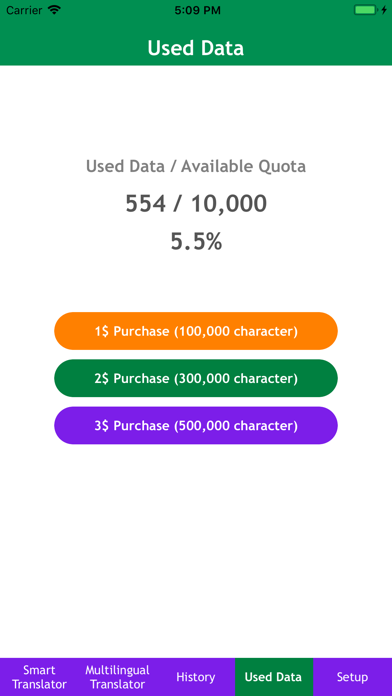Tap the purple 3$ Purchase button
392x696 pixels.
(196, 426)
